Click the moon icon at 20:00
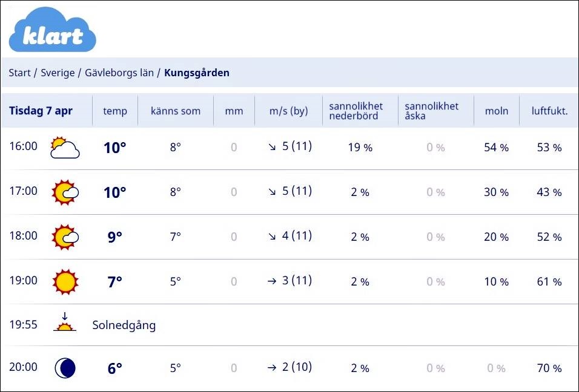This screenshot has width=579, height=392. [x=65, y=368]
